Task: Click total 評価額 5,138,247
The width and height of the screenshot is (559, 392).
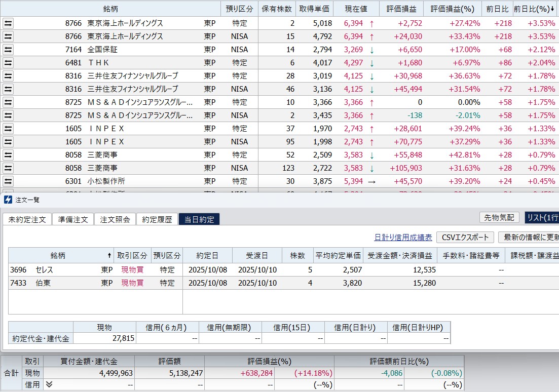Action: coord(185,373)
